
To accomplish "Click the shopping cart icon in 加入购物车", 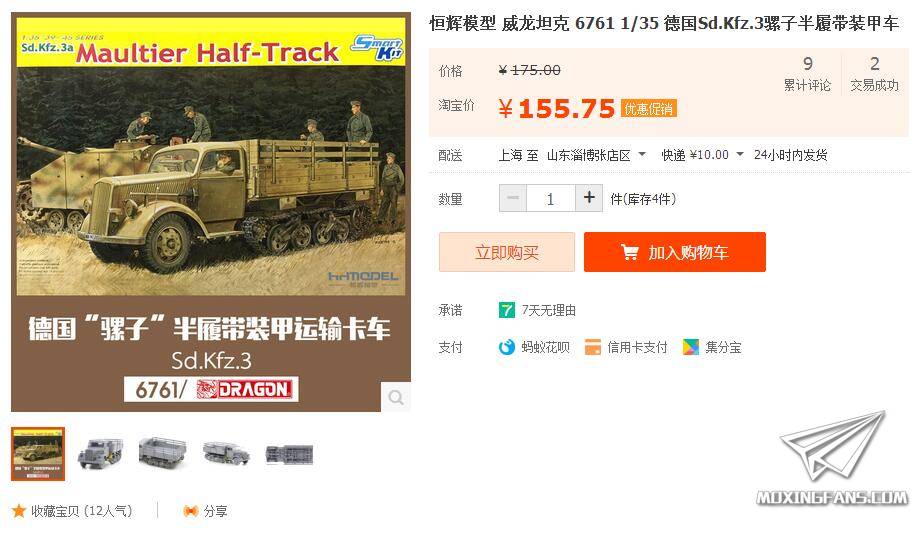I will click(x=629, y=252).
